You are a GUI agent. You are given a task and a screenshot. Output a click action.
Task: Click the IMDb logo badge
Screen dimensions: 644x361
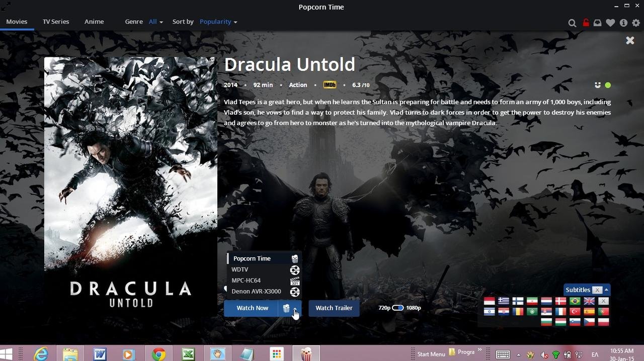click(330, 85)
